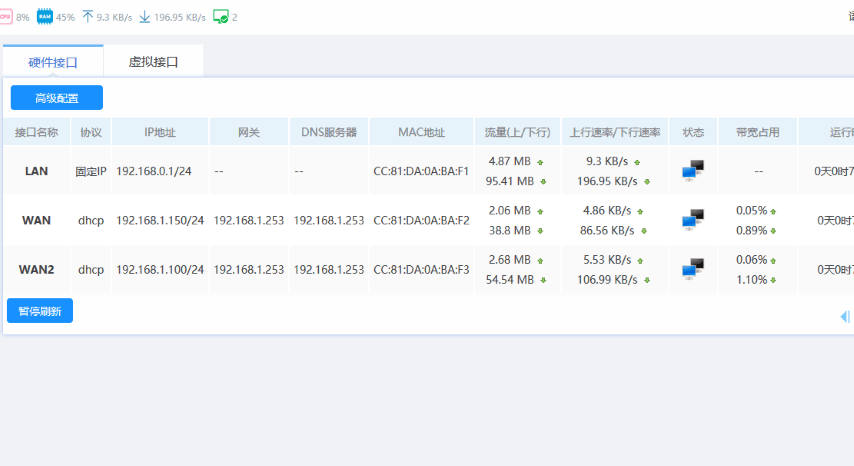Click green down arrow beside 0.89%
The height and width of the screenshot is (466, 854).
coord(773,231)
